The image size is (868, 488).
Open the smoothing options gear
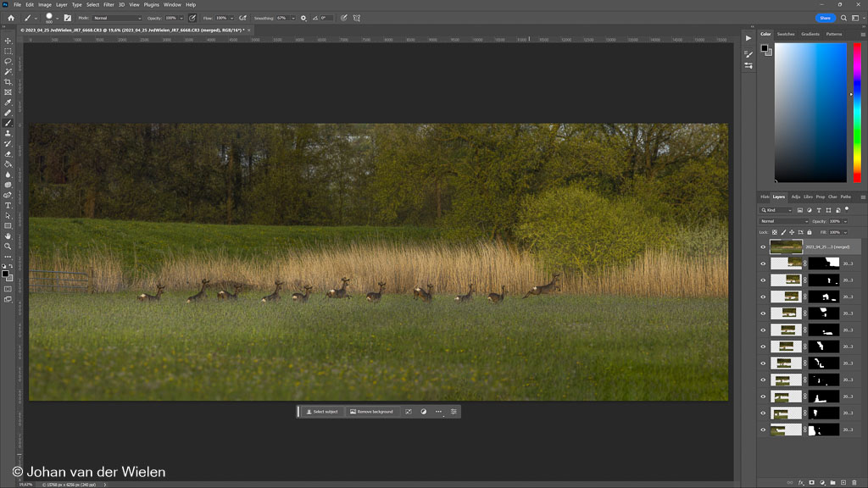[303, 18]
